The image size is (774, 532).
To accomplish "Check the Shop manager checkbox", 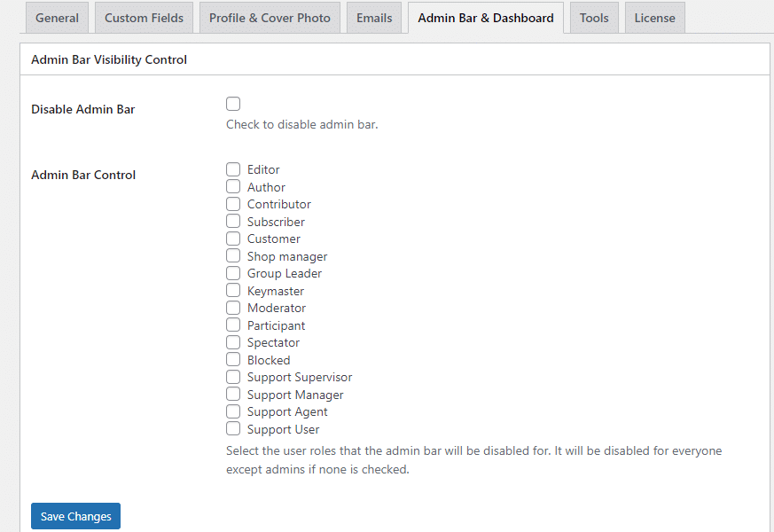I will 232,255.
